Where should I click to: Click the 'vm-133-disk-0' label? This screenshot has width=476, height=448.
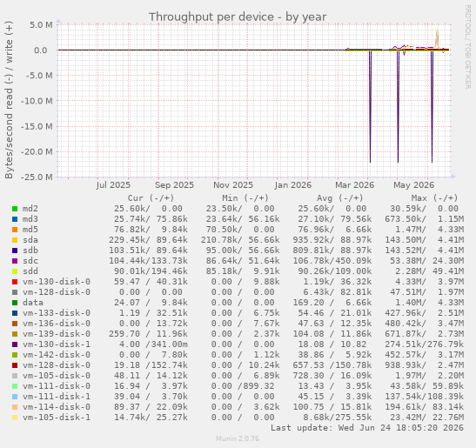[57, 313]
